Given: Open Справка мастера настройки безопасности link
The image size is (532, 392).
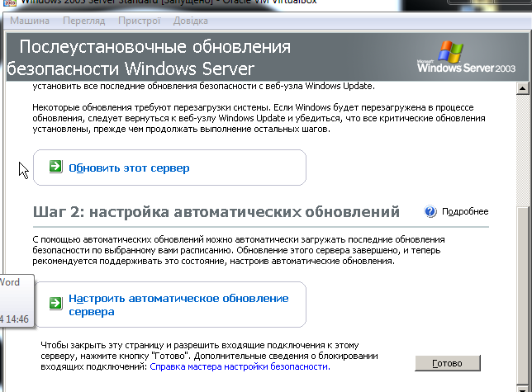Looking at the screenshot, I should click(240, 366).
